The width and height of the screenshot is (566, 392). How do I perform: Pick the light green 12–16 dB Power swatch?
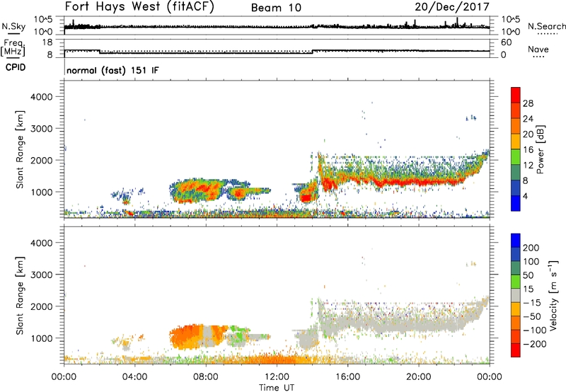click(516, 157)
